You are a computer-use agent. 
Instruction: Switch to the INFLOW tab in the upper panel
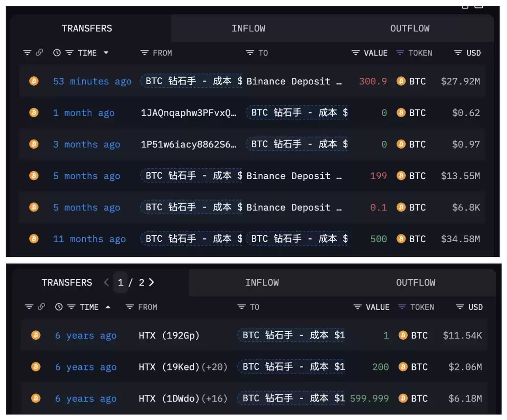pos(248,28)
